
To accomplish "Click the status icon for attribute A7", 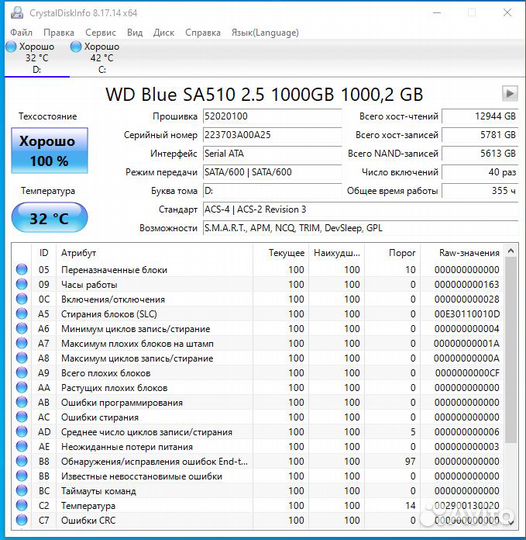I will click(x=22, y=343).
